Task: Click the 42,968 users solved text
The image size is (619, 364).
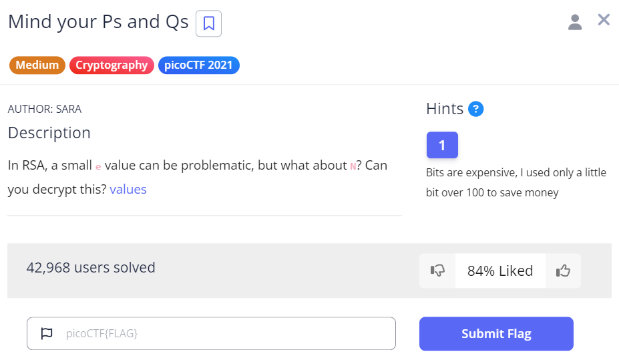Action: point(91,268)
